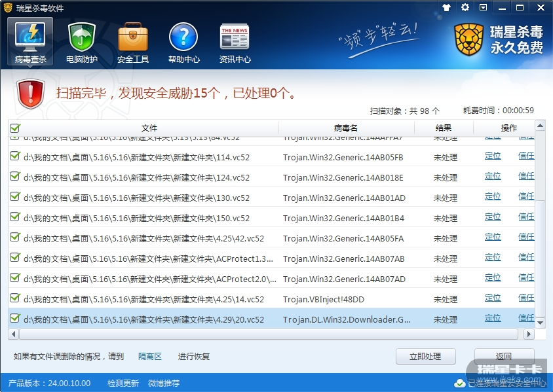Click the red shield warning icon
The width and height of the screenshot is (553, 392).
click(x=31, y=94)
